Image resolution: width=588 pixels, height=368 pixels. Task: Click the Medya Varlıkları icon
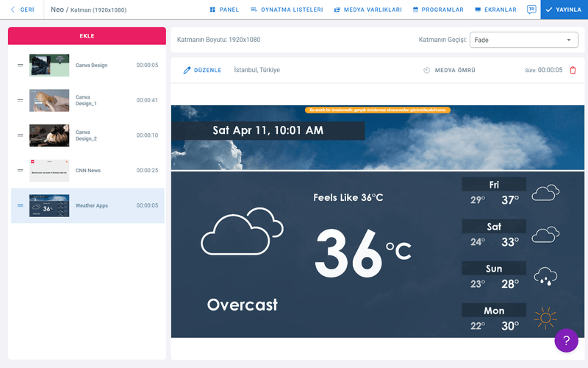click(337, 10)
